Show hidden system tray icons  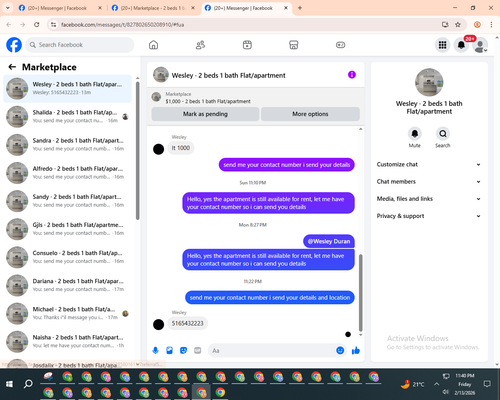[436, 384]
